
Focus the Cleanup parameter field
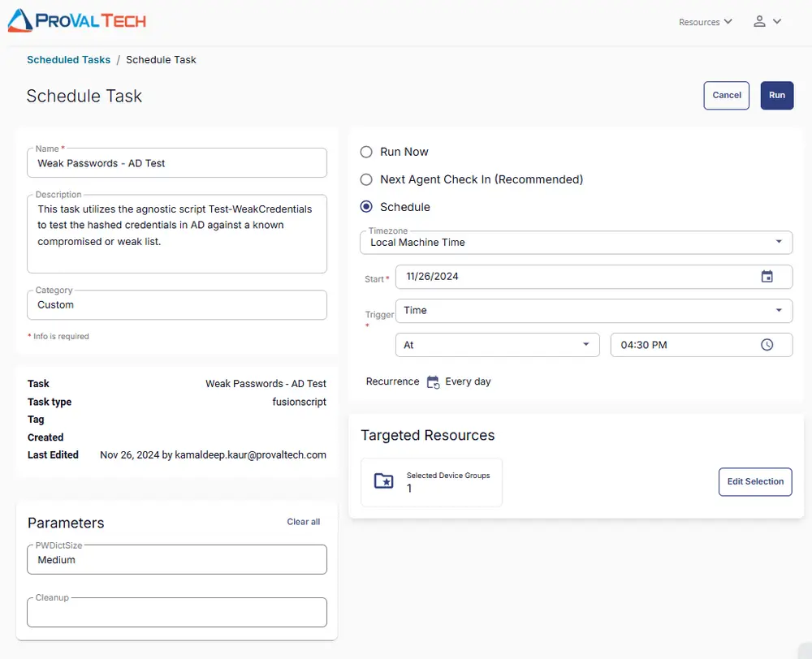pos(176,613)
